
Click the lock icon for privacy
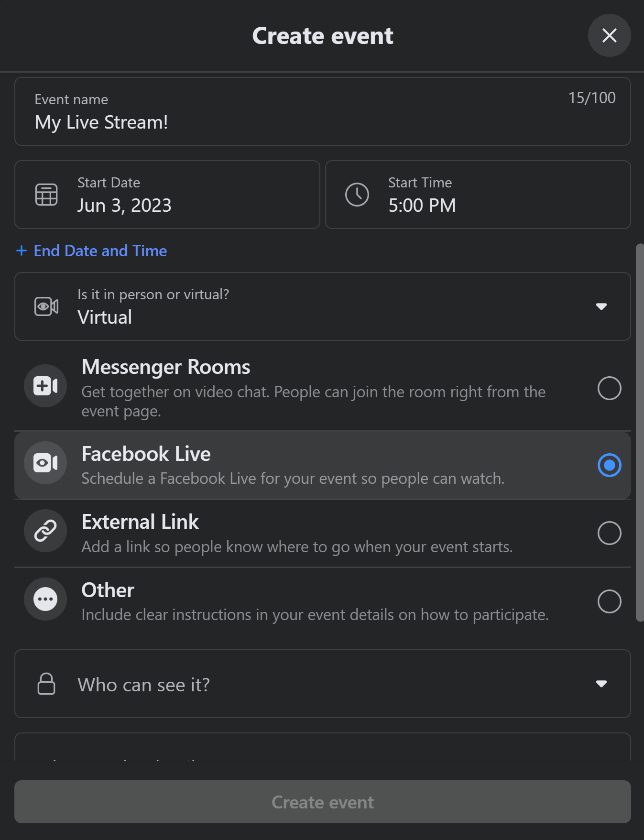click(46, 684)
